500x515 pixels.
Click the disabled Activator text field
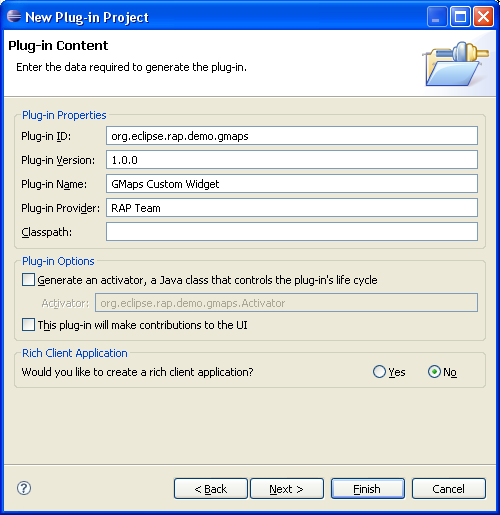[x=286, y=303]
